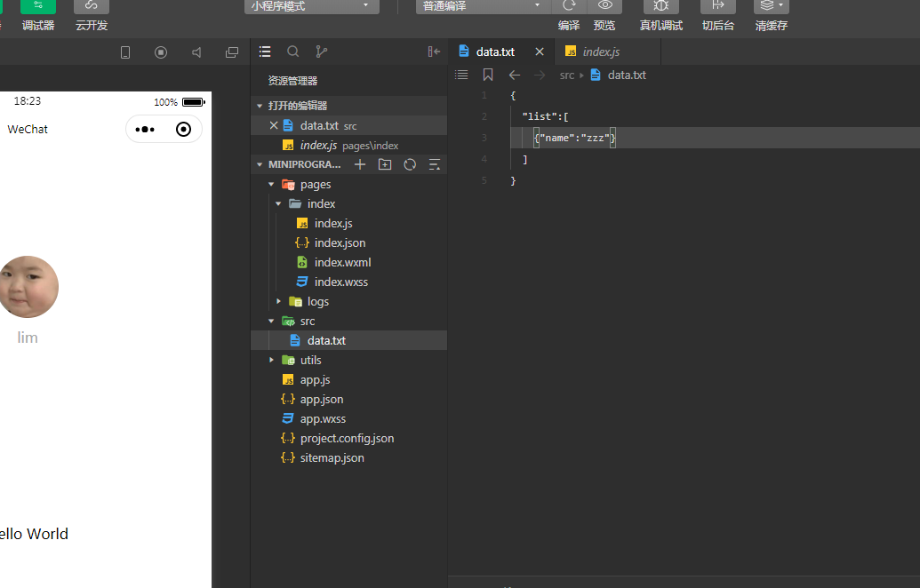Toggle the editor outline lines icon
Screen dimensions: 920x588
(x=461, y=75)
